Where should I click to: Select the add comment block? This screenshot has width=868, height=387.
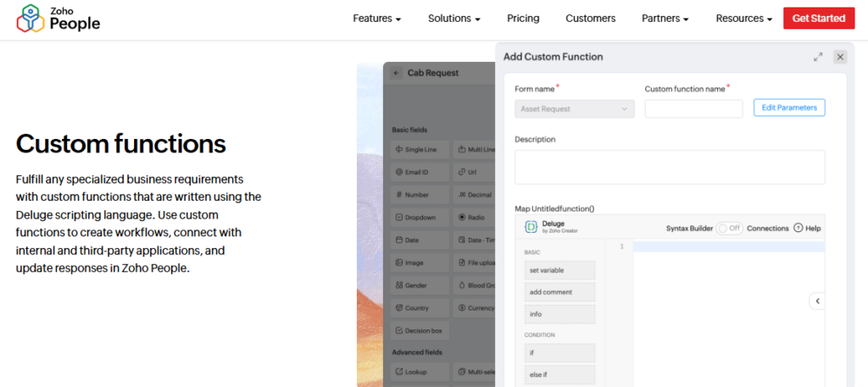click(559, 292)
